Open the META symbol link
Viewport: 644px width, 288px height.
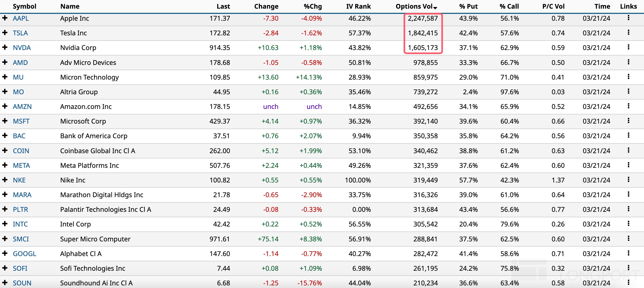point(21,165)
